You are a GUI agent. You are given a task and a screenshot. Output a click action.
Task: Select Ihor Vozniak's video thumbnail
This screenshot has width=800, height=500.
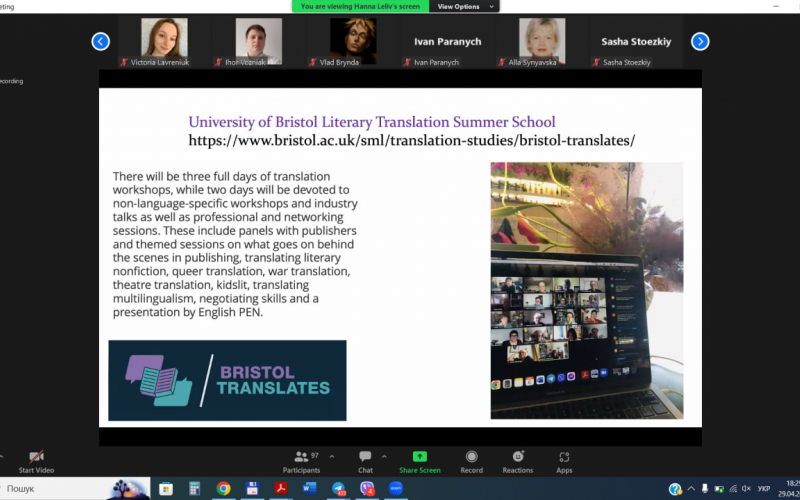pyautogui.click(x=259, y=41)
